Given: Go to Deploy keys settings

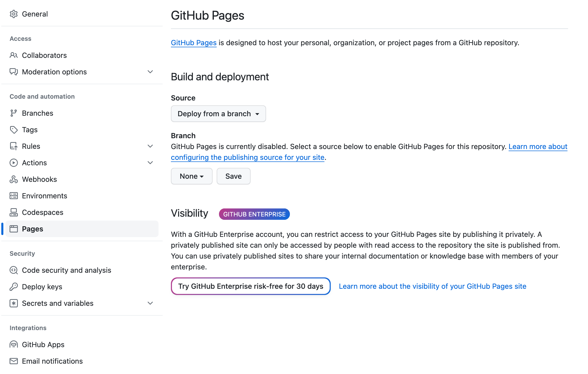Looking at the screenshot, I should 82,287.
